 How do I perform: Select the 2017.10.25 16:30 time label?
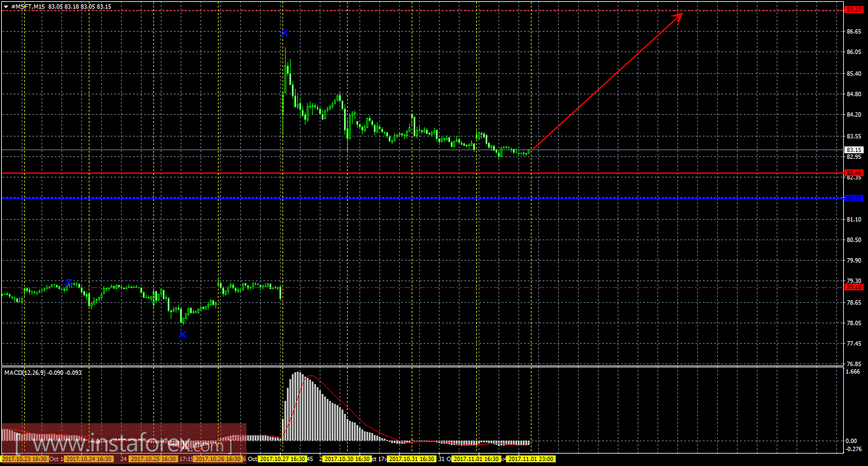153,459
